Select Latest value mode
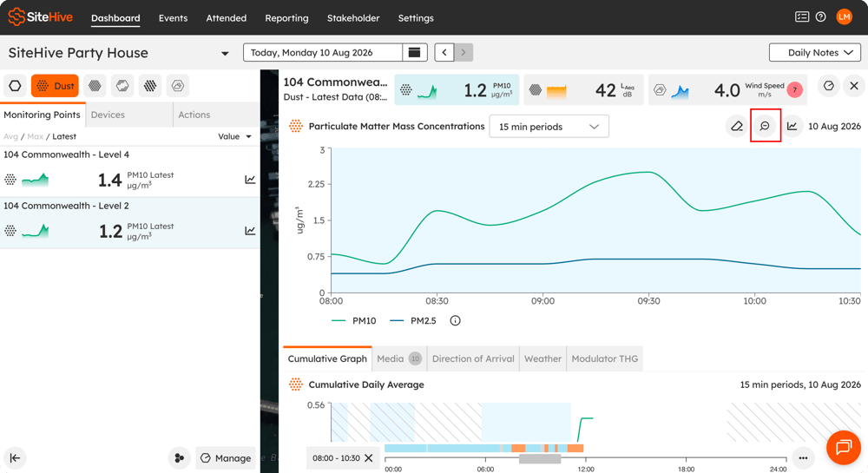Screen dimensions: 868x473 tap(64, 136)
